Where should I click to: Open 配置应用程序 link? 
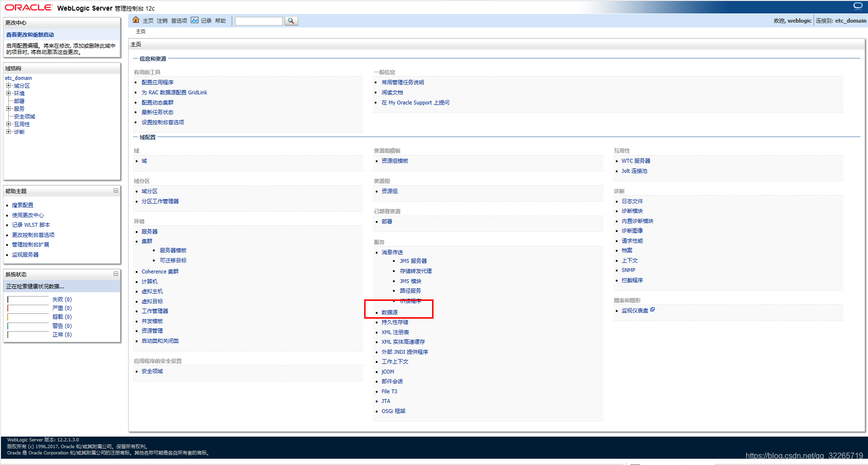(157, 82)
